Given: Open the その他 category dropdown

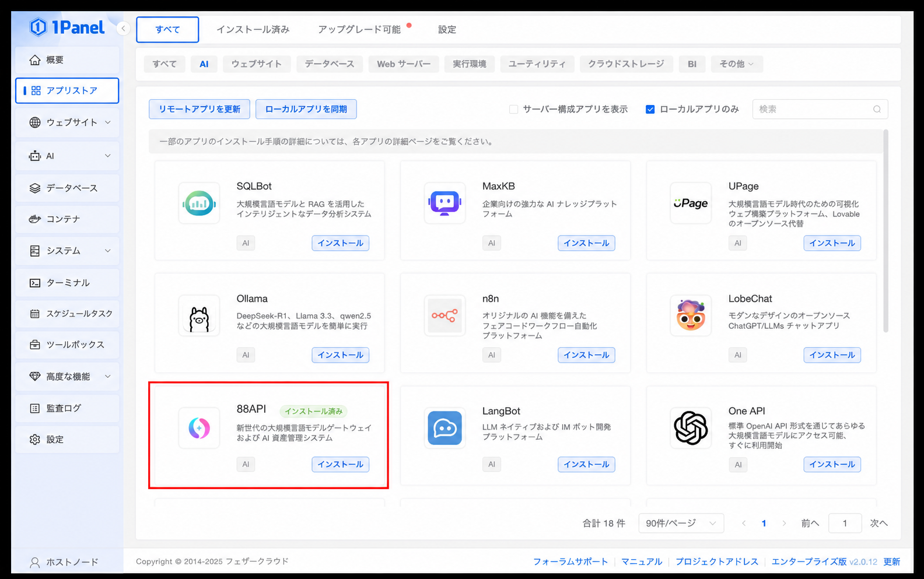Looking at the screenshot, I should click(737, 64).
